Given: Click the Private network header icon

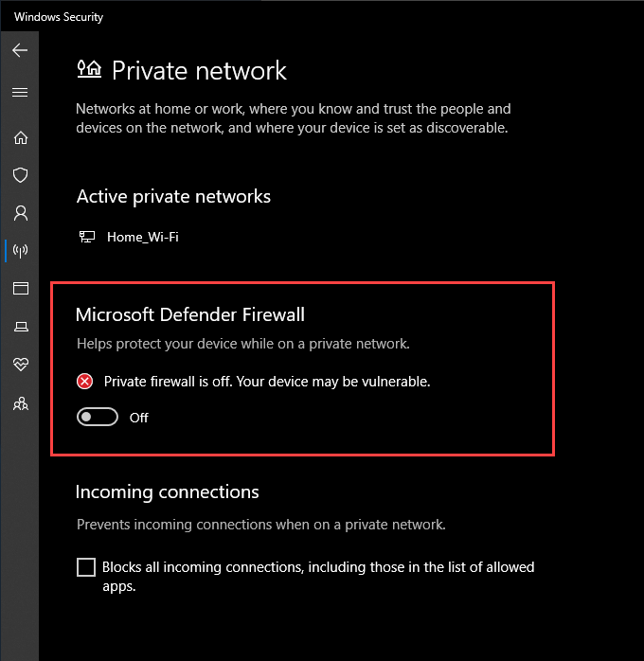Looking at the screenshot, I should (x=89, y=69).
